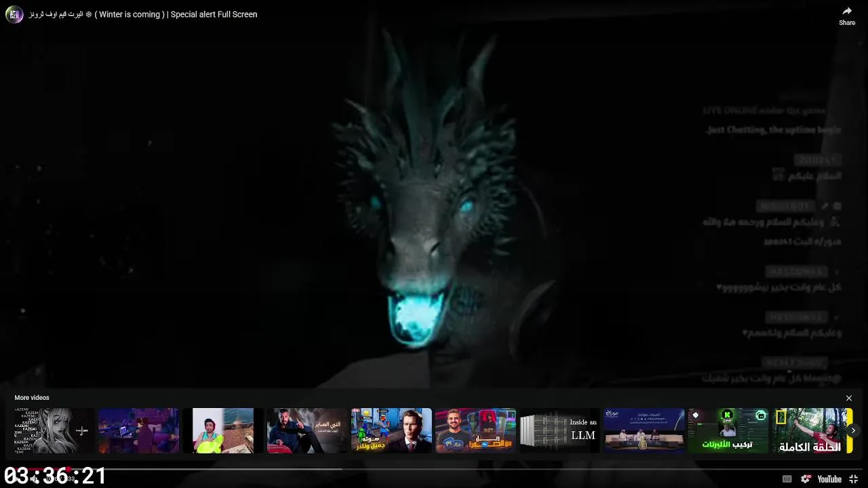The width and height of the screenshot is (868, 488).
Task: Open the 'Winter is coming' video title link
Action: (143, 14)
